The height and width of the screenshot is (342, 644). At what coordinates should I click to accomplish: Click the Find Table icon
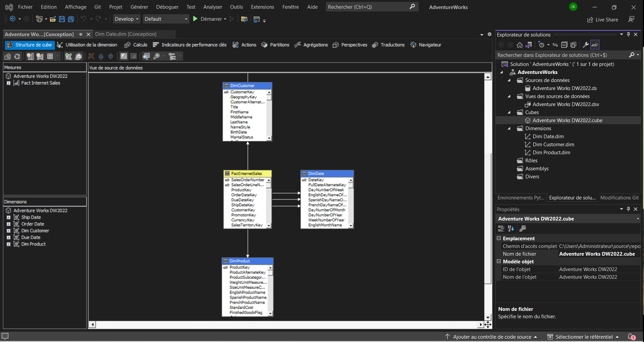pyautogui.click(x=146, y=57)
